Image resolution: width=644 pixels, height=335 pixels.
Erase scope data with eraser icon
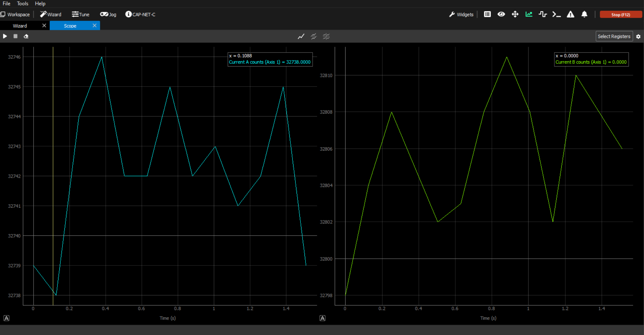click(x=26, y=36)
